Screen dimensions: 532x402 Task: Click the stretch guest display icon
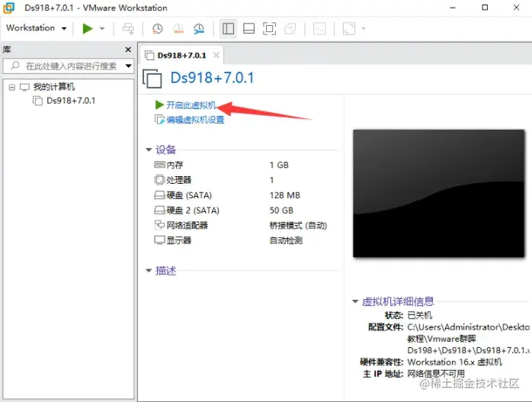(349, 28)
